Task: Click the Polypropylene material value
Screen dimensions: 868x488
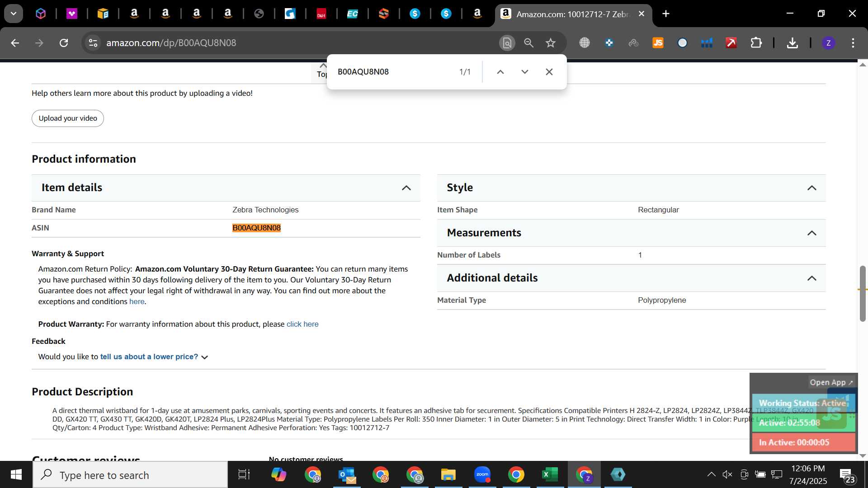Action: tap(662, 300)
